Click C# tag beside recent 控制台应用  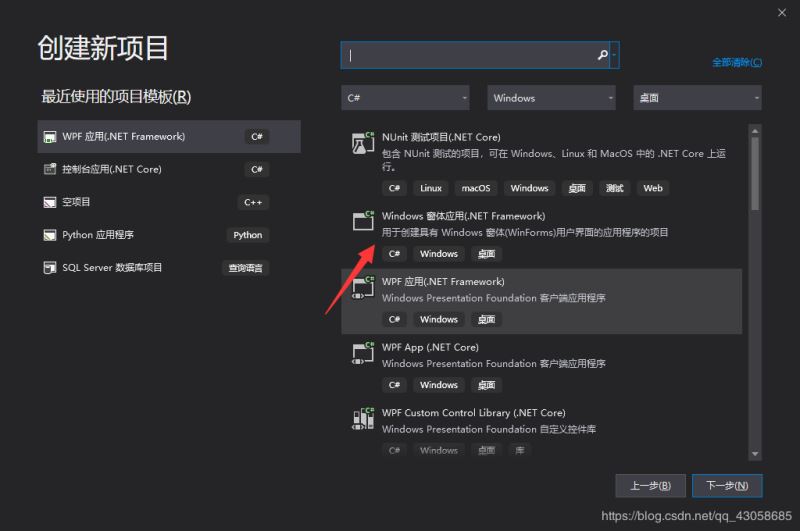[x=257, y=169]
